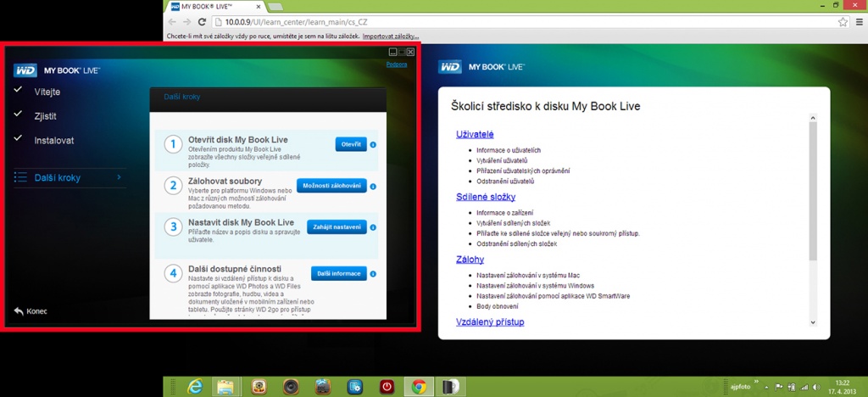Click the 'Zálohovat soubory' heading
The height and width of the screenshot is (397, 868).
[x=225, y=181]
